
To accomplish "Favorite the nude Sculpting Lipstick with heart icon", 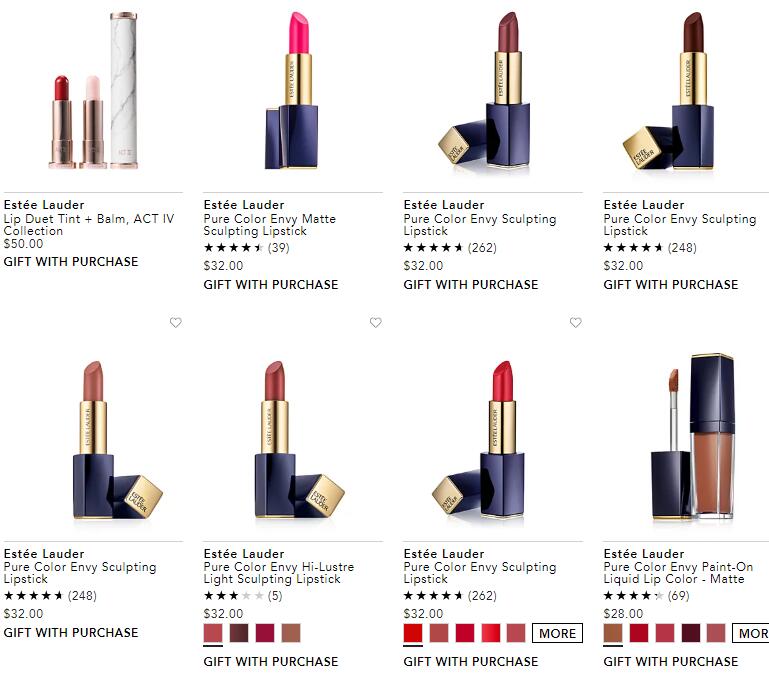I will [176, 322].
